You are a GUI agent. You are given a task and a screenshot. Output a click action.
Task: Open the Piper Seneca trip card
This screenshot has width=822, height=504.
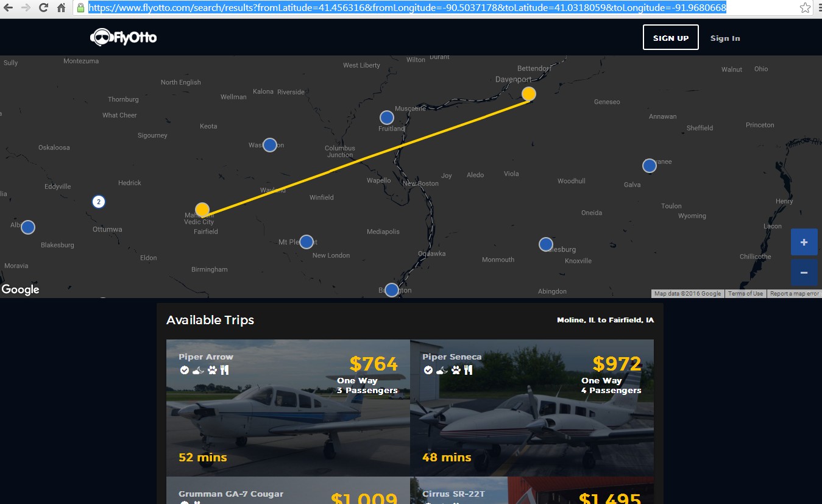pos(532,408)
